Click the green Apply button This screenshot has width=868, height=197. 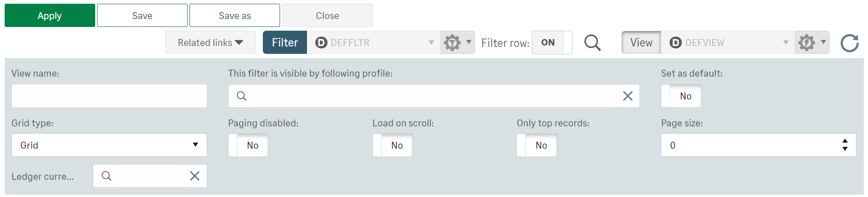coord(50,16)
